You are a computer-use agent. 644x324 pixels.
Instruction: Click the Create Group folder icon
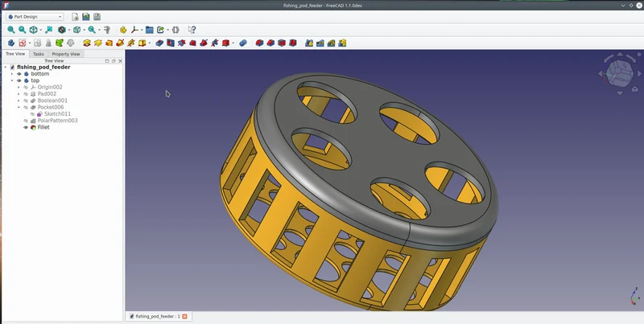149,30
